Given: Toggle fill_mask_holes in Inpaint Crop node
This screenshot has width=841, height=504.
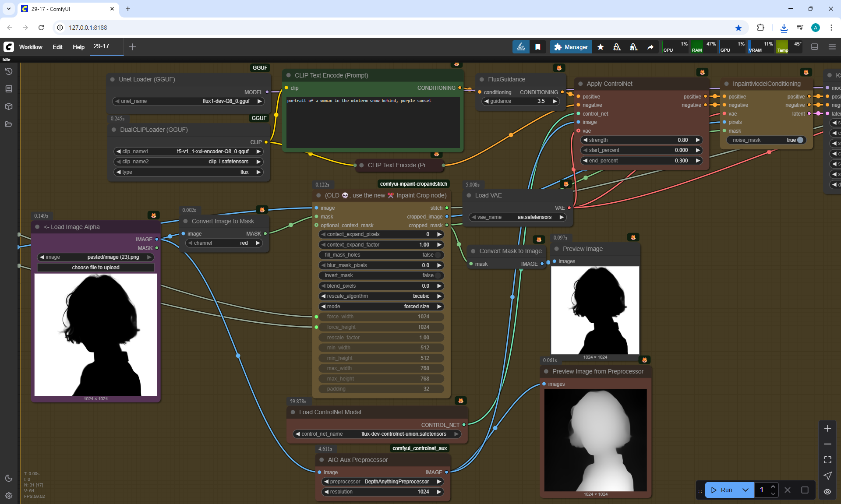Looking at the screenshot, I should coord(438,255).
